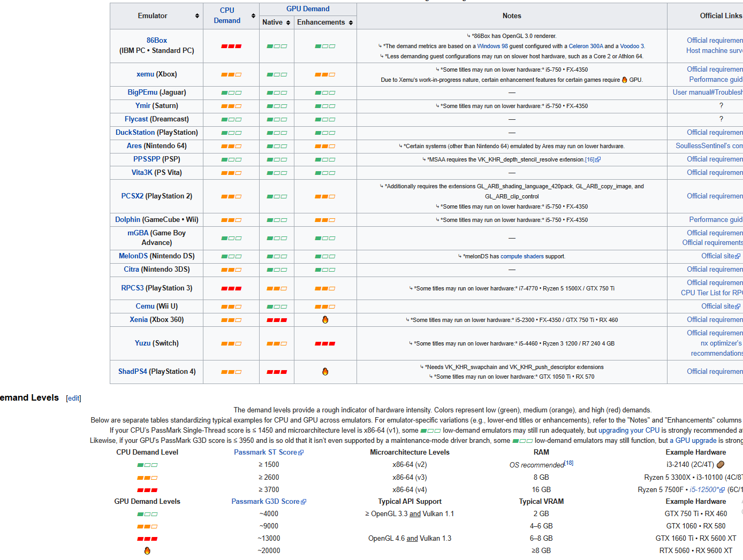
Task: Click the 'GTX 1060 • RX 580' hardware cell
Action: 696,526
